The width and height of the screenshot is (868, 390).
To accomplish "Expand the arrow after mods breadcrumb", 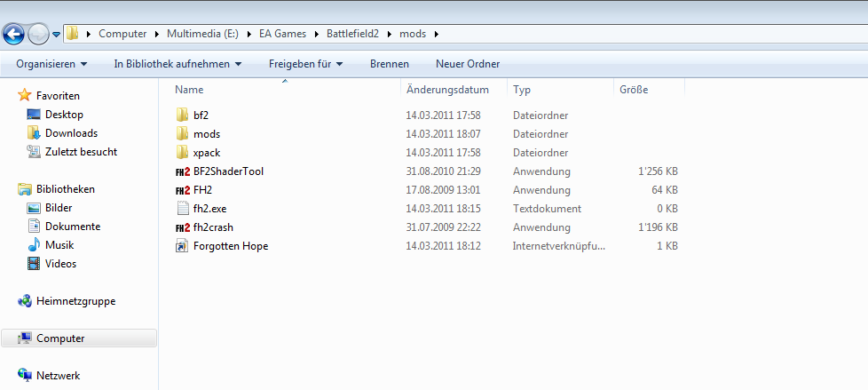I will pos(436,35).
